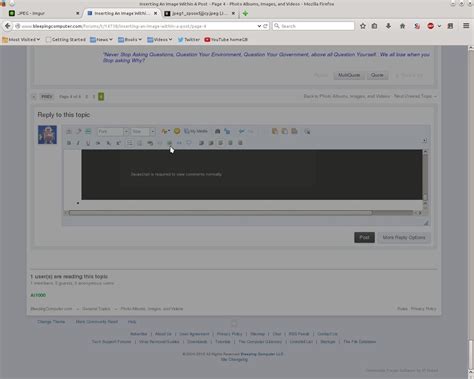
Task: Go to PREV page in pagination
Action: [47, 97]
